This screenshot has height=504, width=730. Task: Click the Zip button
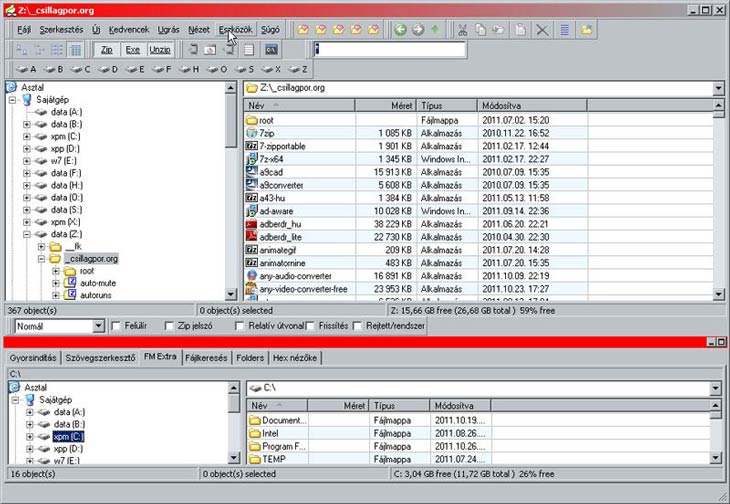pos(107,49)
